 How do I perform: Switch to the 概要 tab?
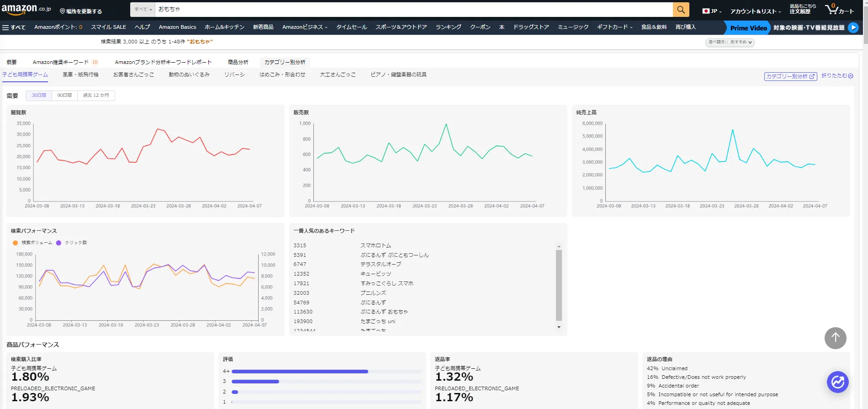pyautogui.click(x=11, y=62)
